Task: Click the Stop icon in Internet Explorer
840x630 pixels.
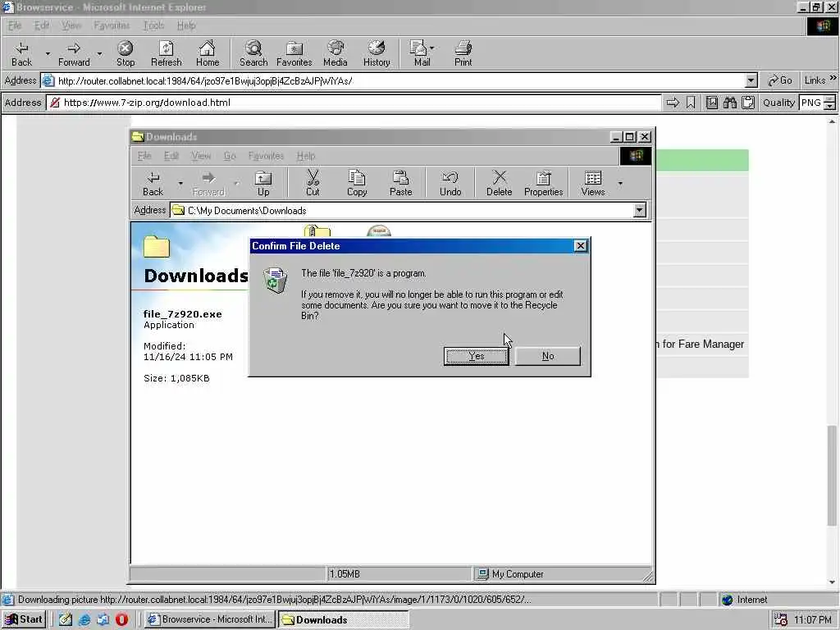Action: click(x=126, y=53)
